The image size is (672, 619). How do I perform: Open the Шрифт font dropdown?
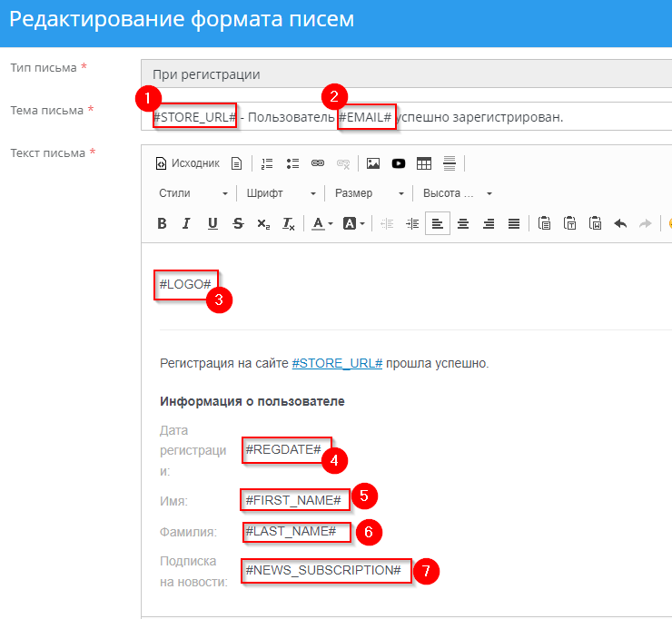click(280, 193)
